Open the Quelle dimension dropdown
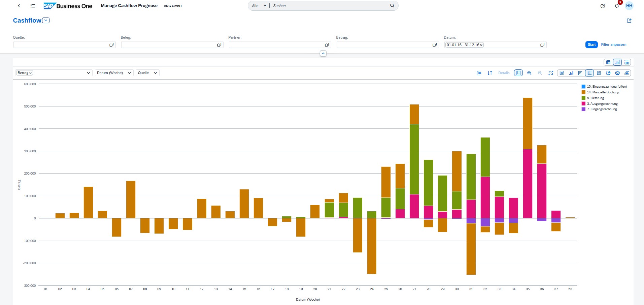Image resolution: width=644 pixels, height=305 pixels. (x=147, y=73)
